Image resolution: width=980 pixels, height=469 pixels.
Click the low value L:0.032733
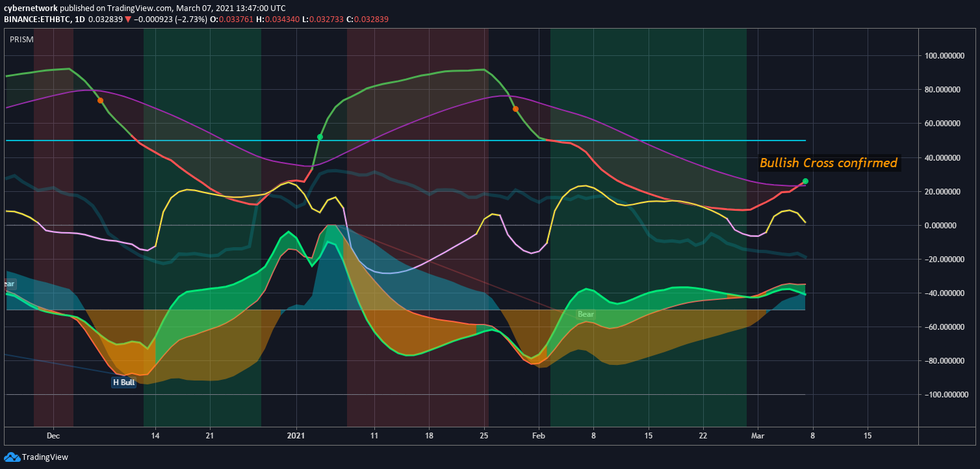click(x=324, y=20)
